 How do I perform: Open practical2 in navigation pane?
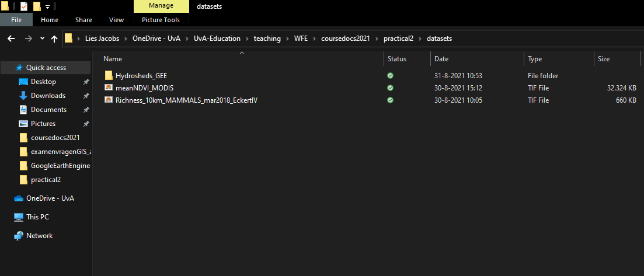click(x=46, y=180)
